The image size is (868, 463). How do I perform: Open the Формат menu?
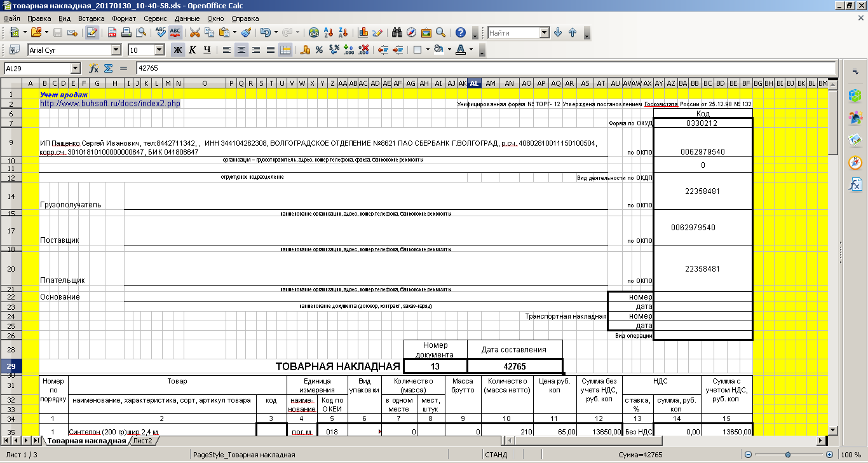[124, 19]
